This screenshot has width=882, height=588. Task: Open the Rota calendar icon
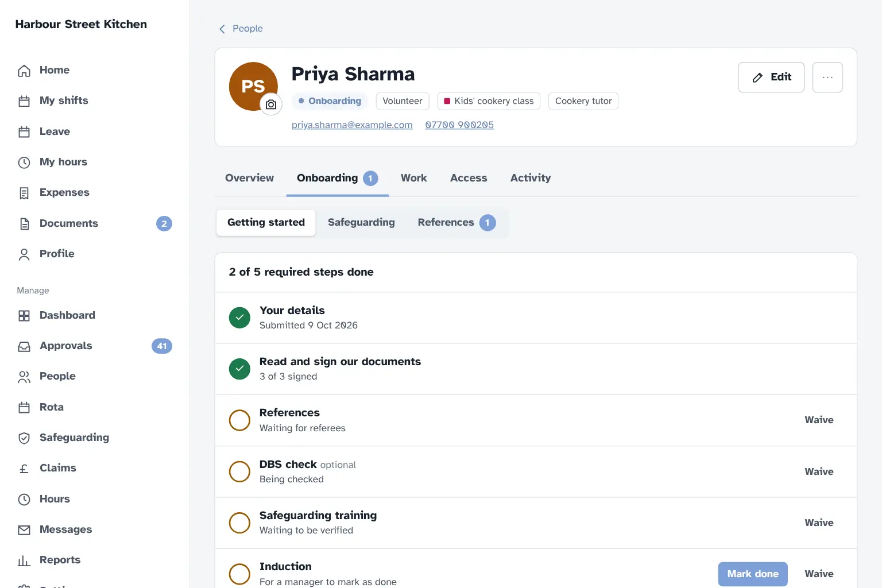coord(24,408)
